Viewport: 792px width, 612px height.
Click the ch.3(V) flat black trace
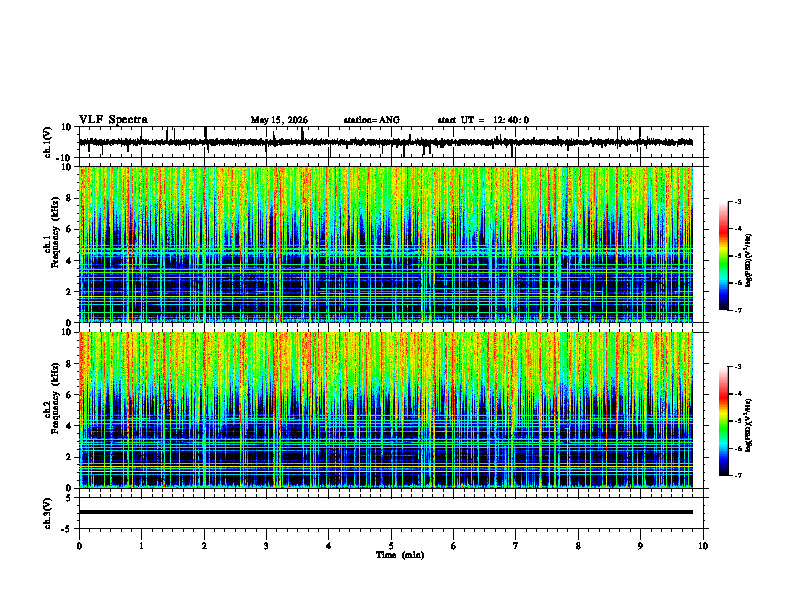[x=385, y=512]
